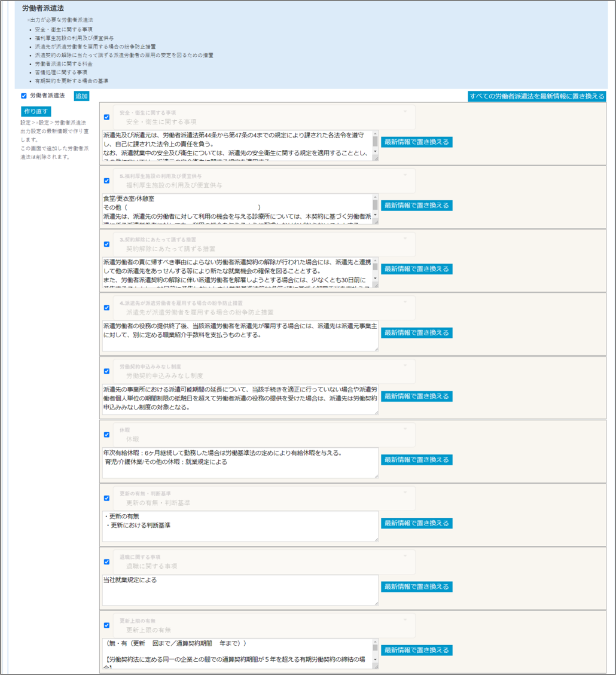
Task: Click the scrollbar of 安全・衛生 text area
Action: pyautogui.click(x=375, y=143)
